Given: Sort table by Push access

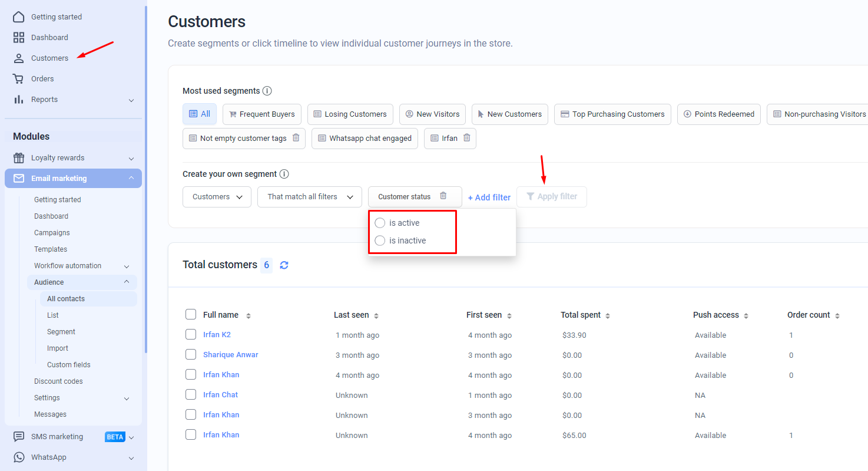Looking at the screenshot, I should pos(746,315).
